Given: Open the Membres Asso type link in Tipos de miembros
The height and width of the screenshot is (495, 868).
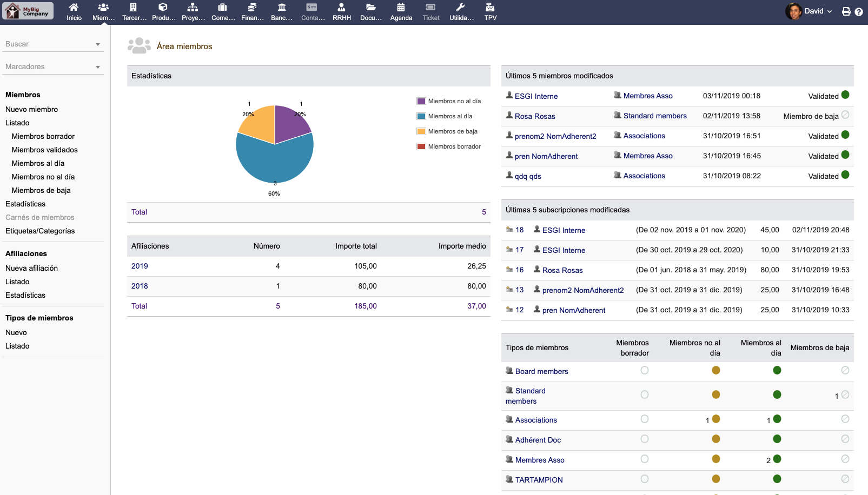Looking at the screenshot, I should [540, 460].
